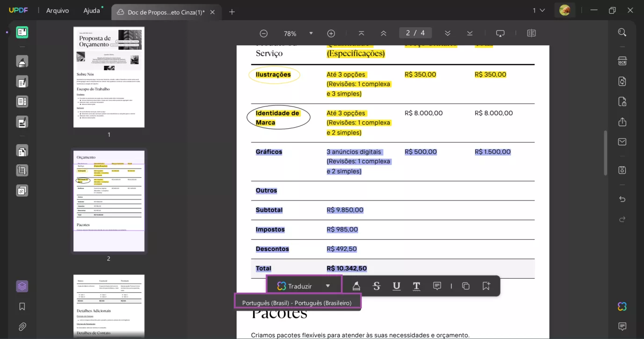Choose Português (Brasil) - Português (Brasileiro) option

pyautogui.click(x=297, y=303)
